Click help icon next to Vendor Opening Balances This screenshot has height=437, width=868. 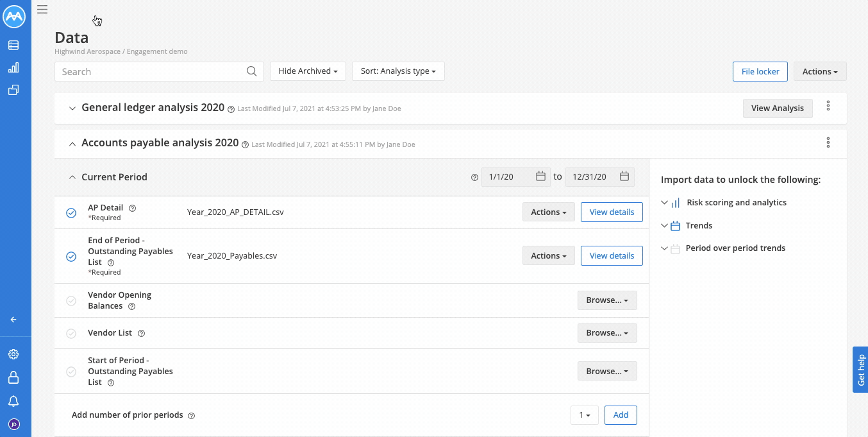(131, 307)
